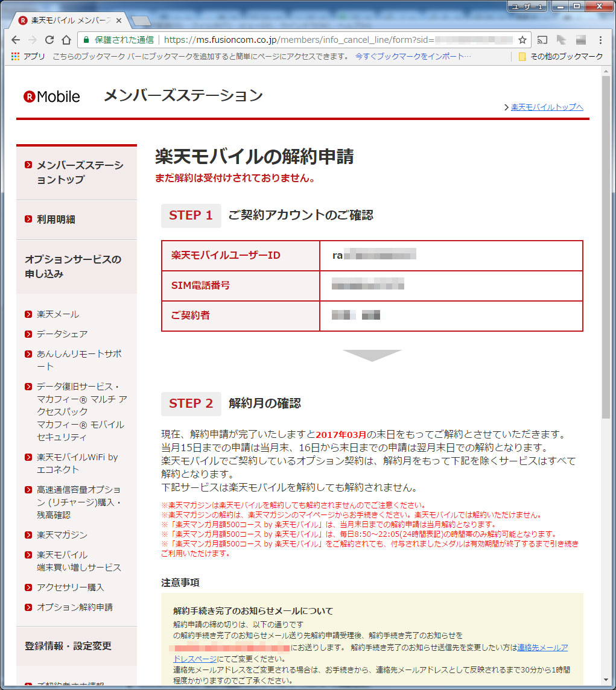Viewport: 616px width, 690px height.
Task: Open Chrome three-dot menu
Action: (600, 40)
